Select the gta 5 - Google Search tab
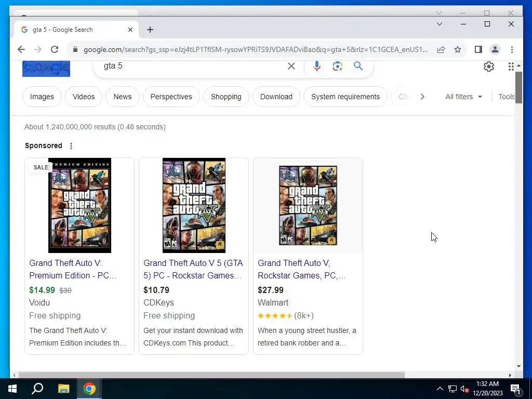The height and width of the screenshot is (399, 532). coord(76,30)
